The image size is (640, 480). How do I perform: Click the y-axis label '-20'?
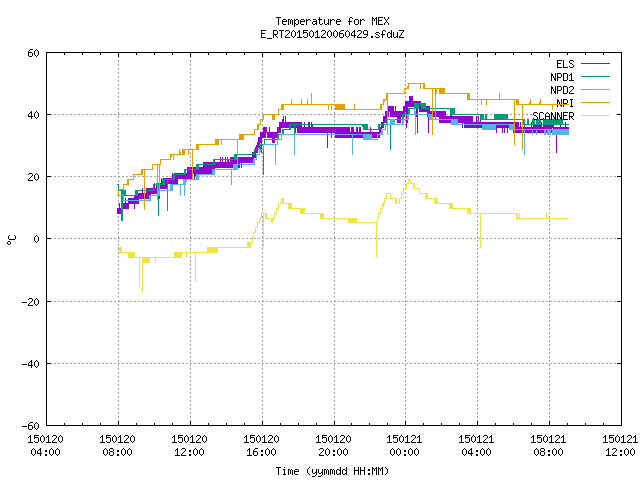click(x=31, y=302)
